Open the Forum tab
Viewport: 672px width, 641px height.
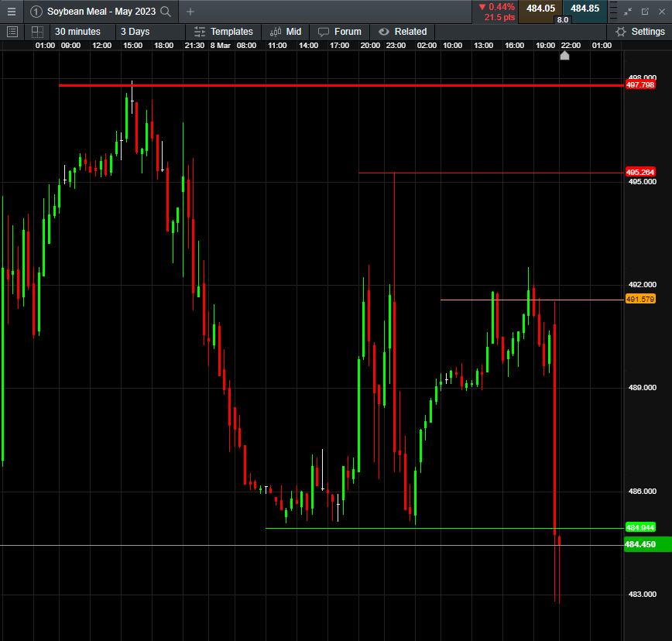coord(340,32)
